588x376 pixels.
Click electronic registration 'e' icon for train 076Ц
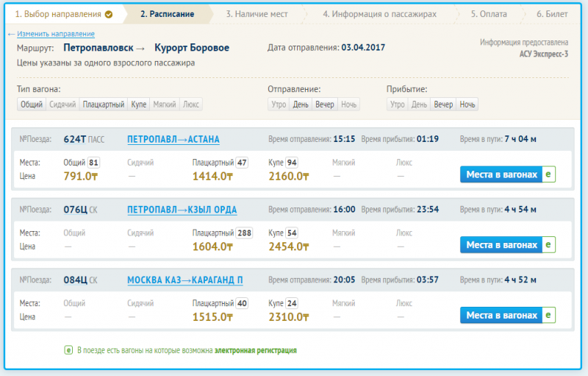[x=548, y=245]
